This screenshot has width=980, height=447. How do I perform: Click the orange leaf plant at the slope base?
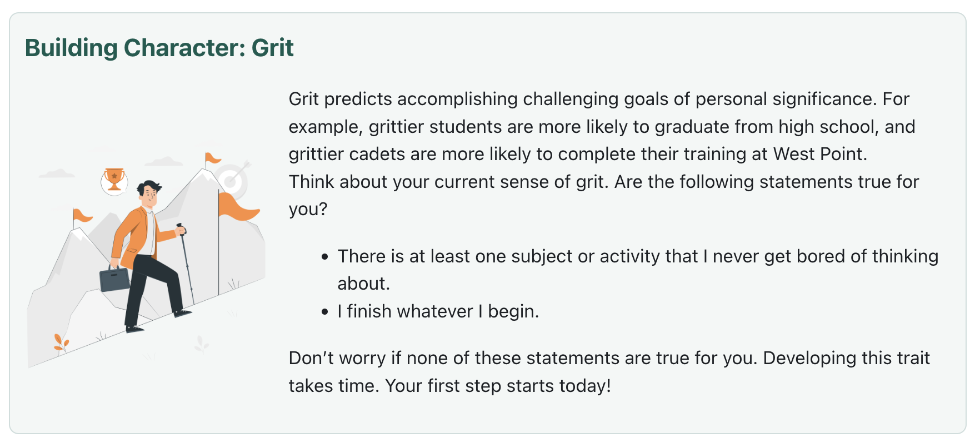tap(61, 342)
